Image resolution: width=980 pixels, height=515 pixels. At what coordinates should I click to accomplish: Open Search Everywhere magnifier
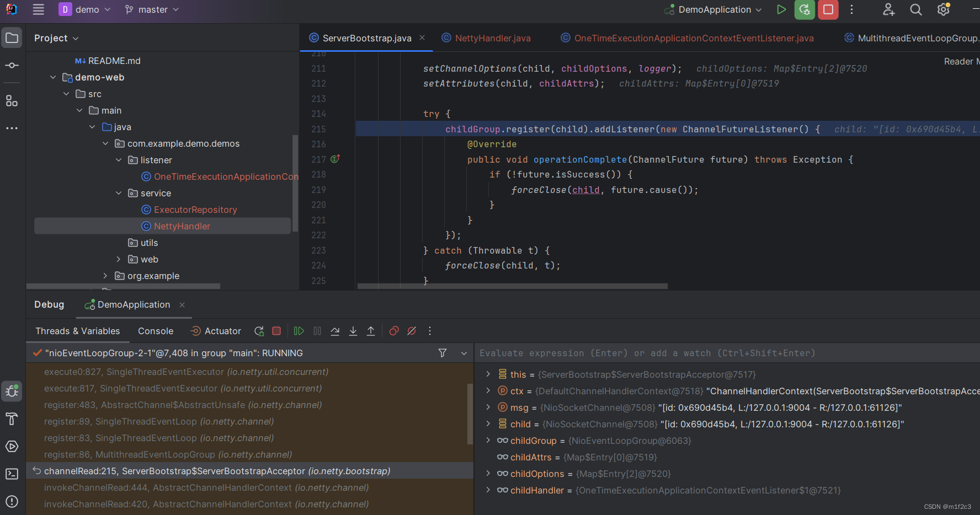point(916,9)
